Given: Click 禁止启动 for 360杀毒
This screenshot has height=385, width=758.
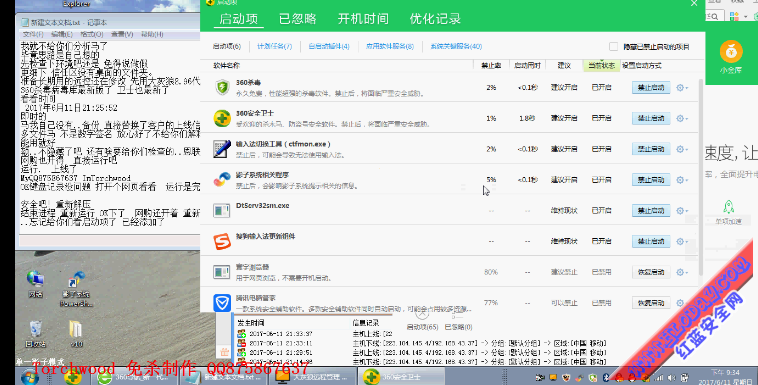Looking at the screenshot, I should click(651, 88).
